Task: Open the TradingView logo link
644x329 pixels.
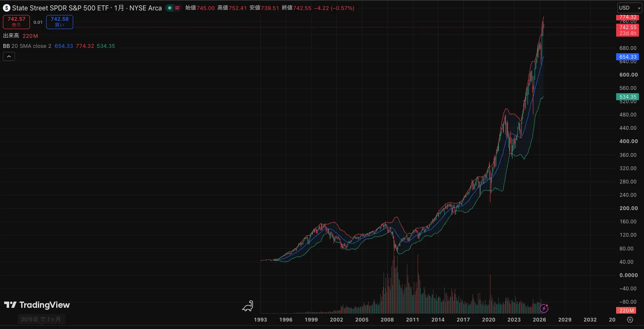Action: tap(37, 305)
